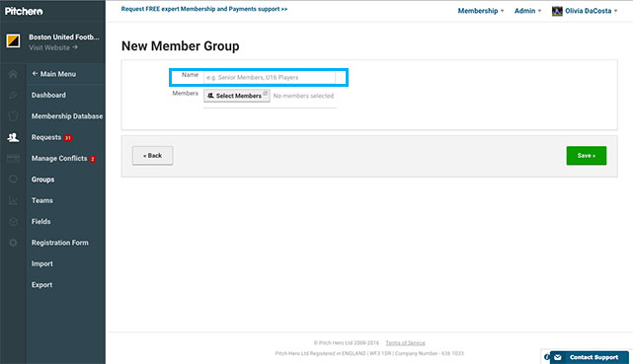Image resolution: width=633 pixels, height=364 pixels.
Task: Open Membership Database
Action: (x=67, y=116)
